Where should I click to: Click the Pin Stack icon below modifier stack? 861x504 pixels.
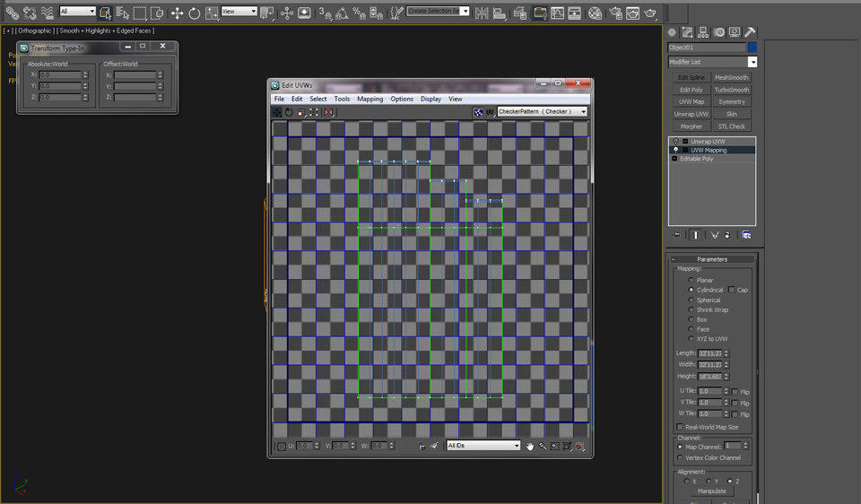point(677,235)
